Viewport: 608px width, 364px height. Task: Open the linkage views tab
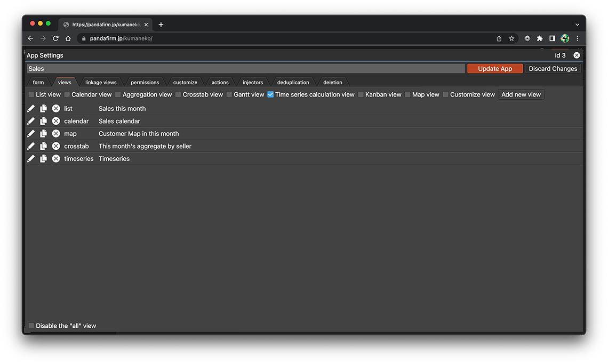click(x=101, y=83)
